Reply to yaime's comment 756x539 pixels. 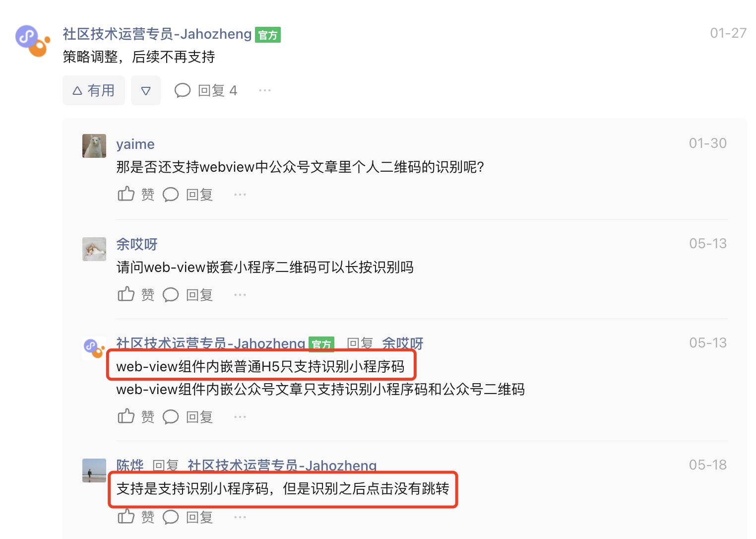tap(188, 195)
